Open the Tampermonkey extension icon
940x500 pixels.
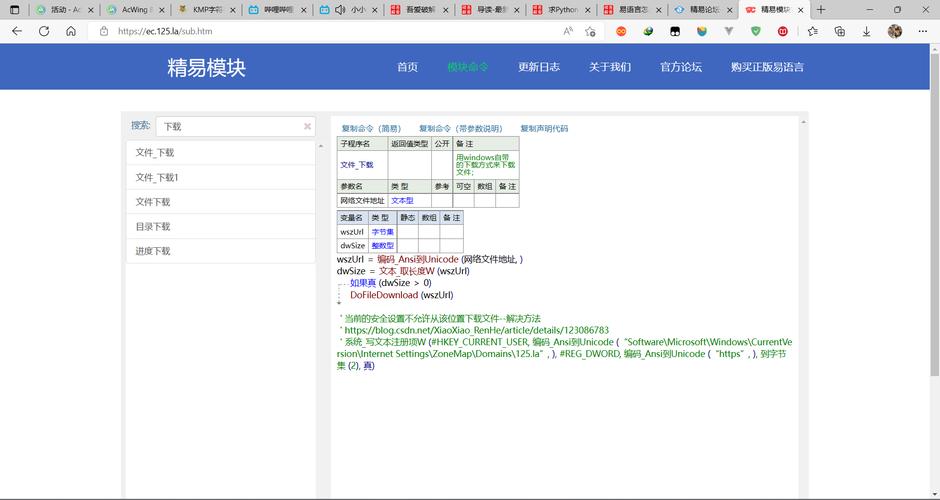coord(675,31)
